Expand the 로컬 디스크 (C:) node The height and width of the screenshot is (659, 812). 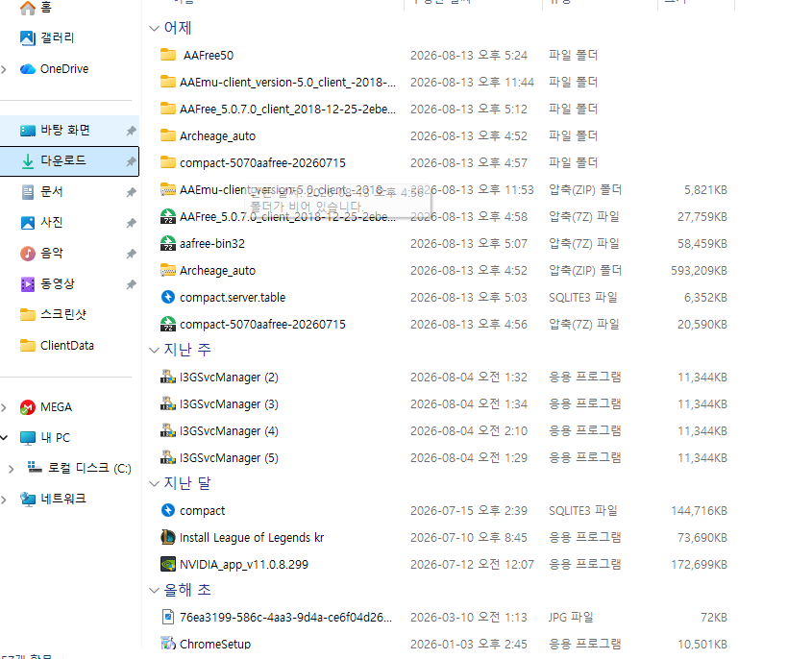coord(11,469)
